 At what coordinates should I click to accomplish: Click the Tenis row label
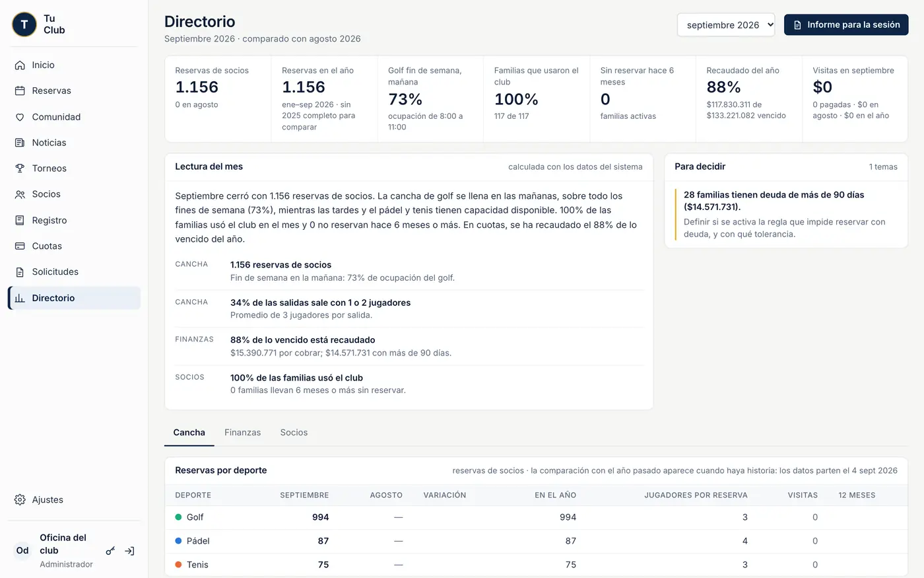(x=197, y=565)
